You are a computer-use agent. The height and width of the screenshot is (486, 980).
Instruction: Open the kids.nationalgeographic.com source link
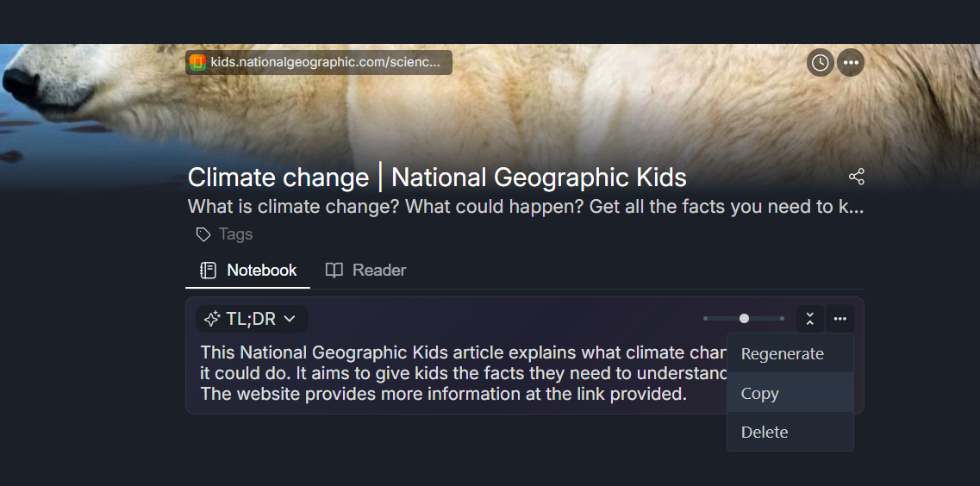click(x=326, y=63)
